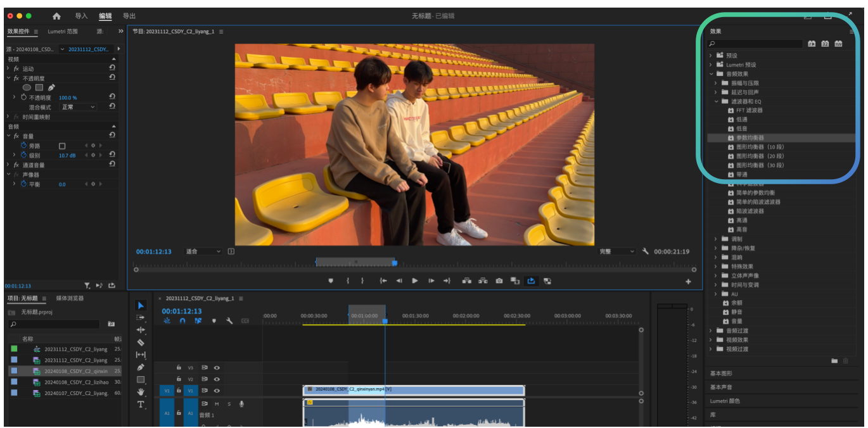
Task: Hide the V1 track with its eye icon
Action: (217, 391)
